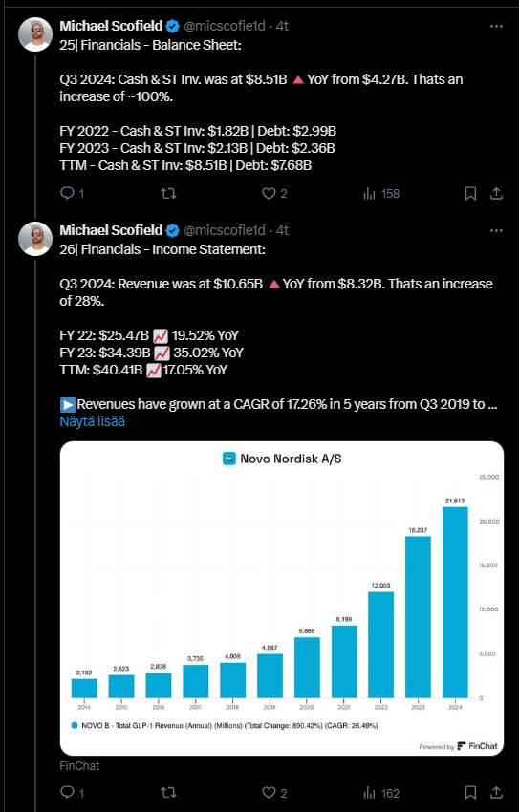Like the Income Statement tweet

274,792
